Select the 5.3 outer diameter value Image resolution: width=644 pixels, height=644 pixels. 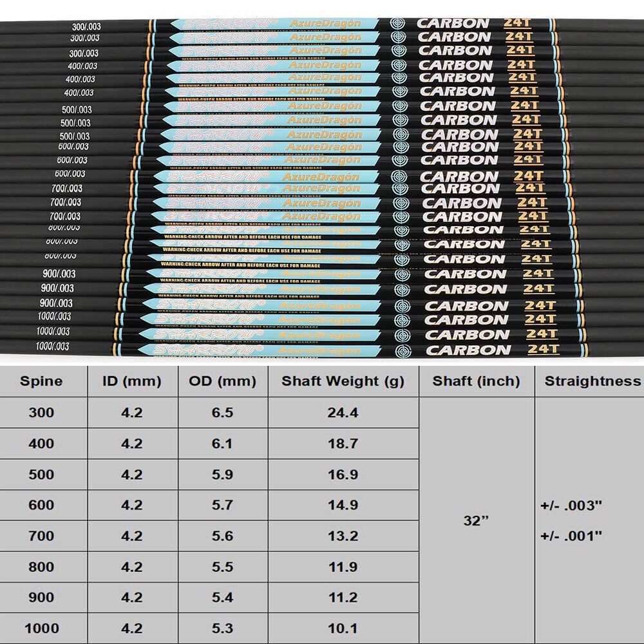click(x=223, y=629)
